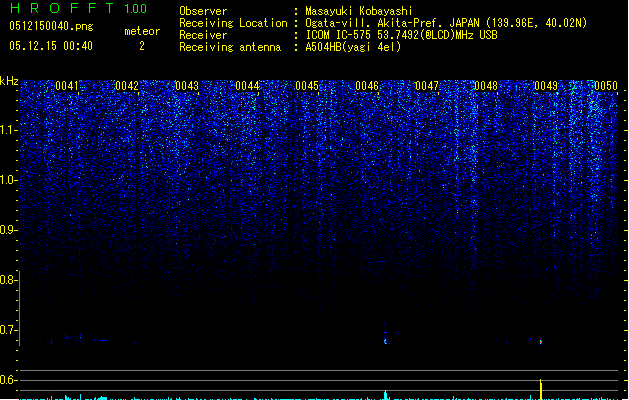The width and height of the screenshot is (629, 400).
Task: Click the observer name Masayuki Kobayashi
Action: tap(359, 11)
